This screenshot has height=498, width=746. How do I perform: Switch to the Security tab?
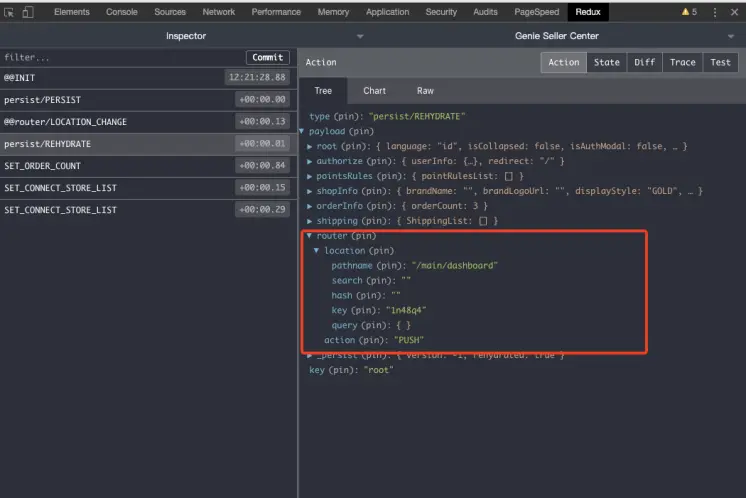[x=441, y=12]
